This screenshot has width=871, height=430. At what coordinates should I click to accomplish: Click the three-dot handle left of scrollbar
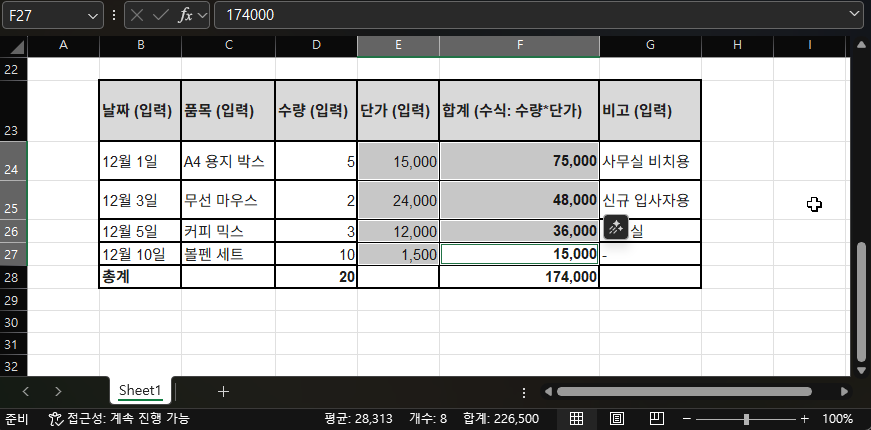[x=523, y=393]
